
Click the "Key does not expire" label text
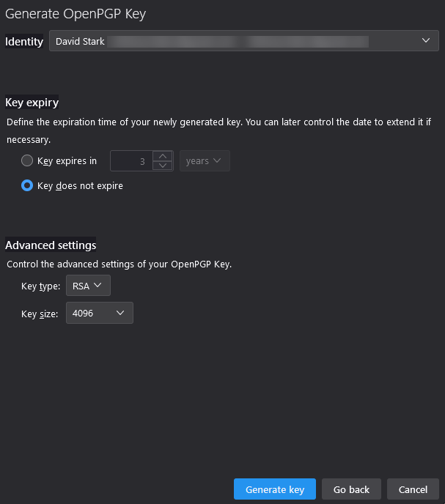80,186
